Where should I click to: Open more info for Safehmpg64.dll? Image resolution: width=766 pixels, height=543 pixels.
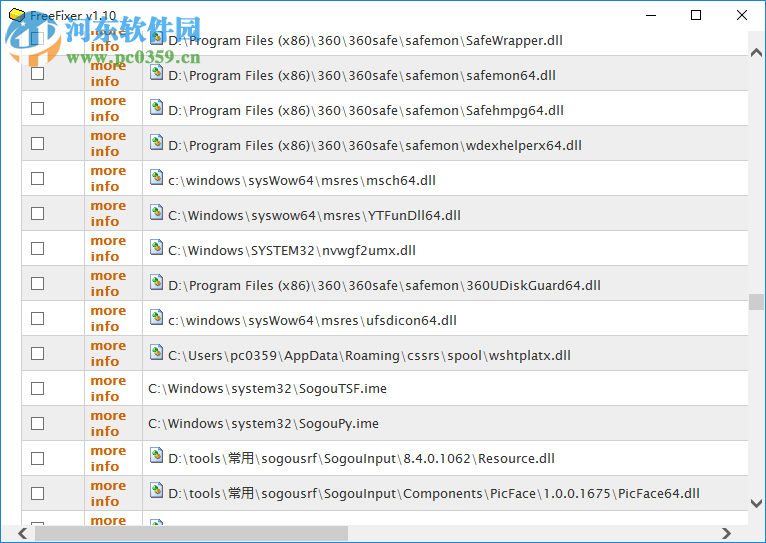click(x=108, y=108)
